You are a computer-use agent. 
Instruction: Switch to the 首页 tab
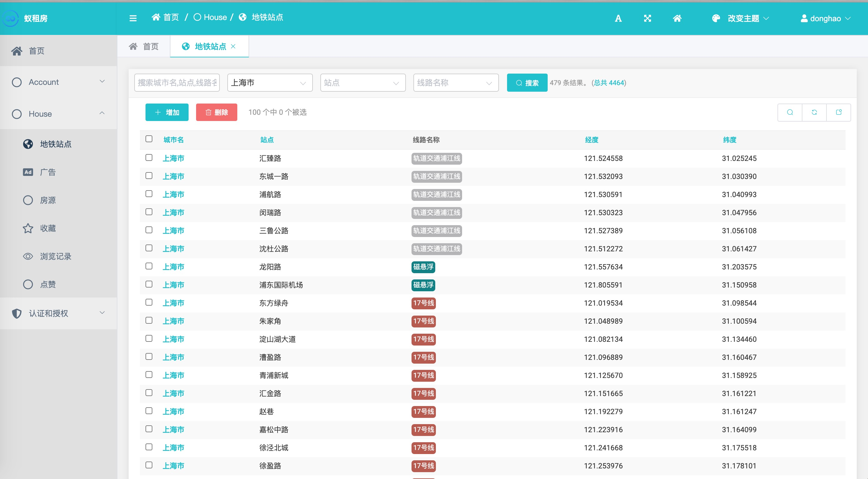[x=144, y=46]
